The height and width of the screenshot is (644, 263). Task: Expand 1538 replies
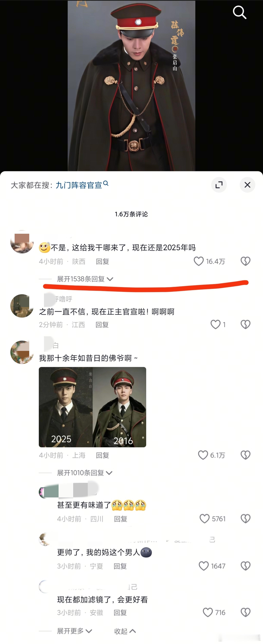(85, 279)
